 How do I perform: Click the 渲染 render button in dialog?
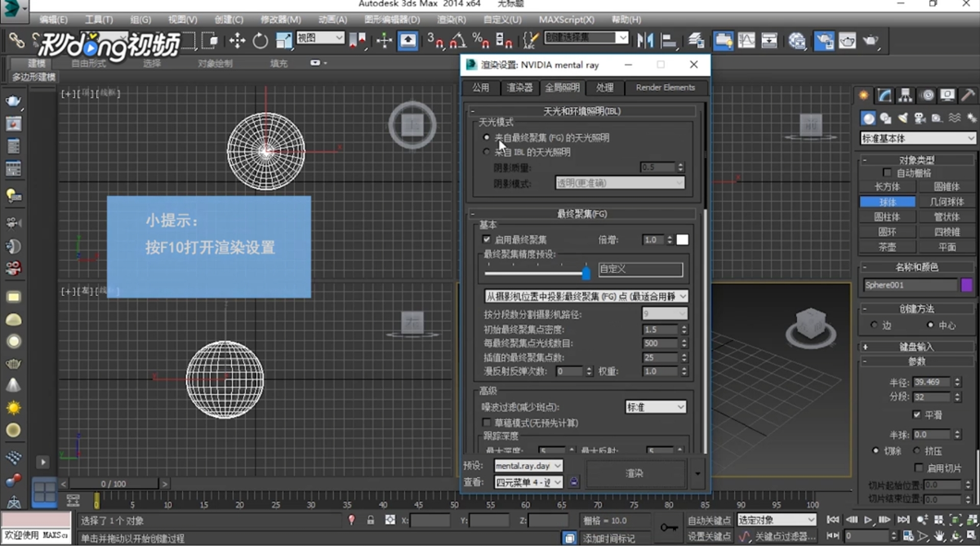click(635, 473)
